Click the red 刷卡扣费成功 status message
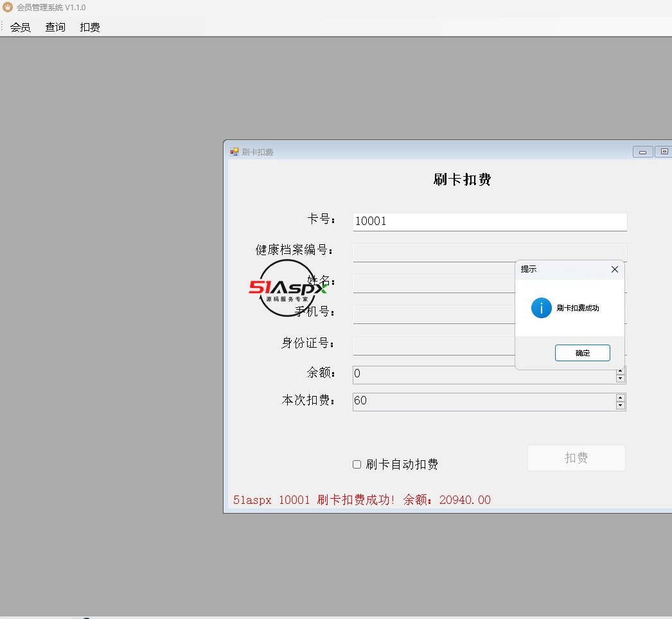The width and height of the screenshot is (672, 619). 362,499
